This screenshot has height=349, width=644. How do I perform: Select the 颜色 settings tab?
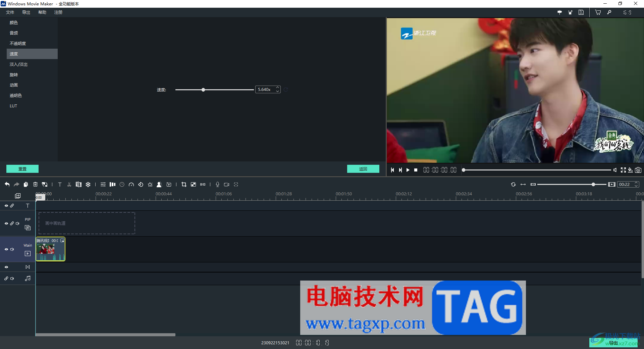pos(32,22)
